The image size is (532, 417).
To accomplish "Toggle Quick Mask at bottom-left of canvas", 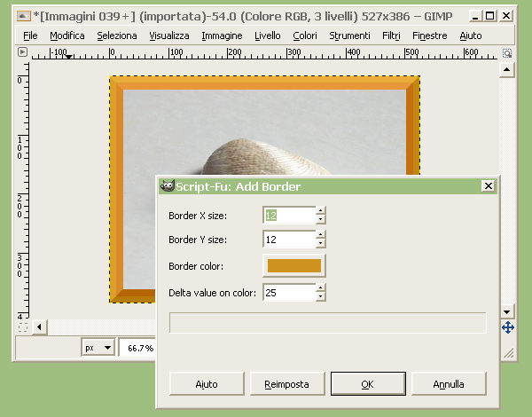I will point(22,328).
